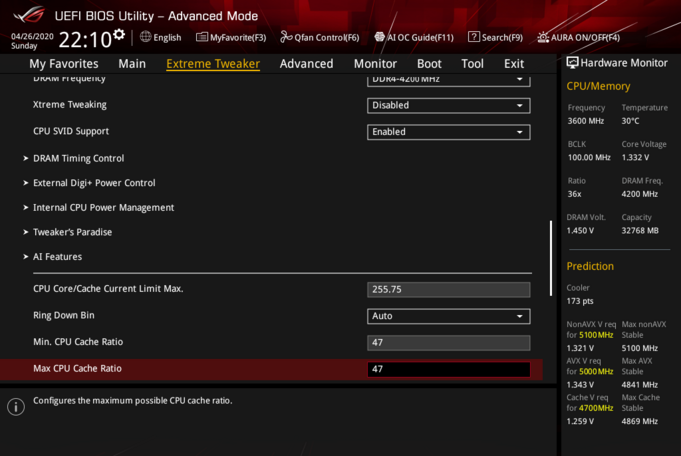Image resolution: width=681 pixels, height=456 pixels.
Task: Open the Monitor tab
Action: click(x=375, y=64)
